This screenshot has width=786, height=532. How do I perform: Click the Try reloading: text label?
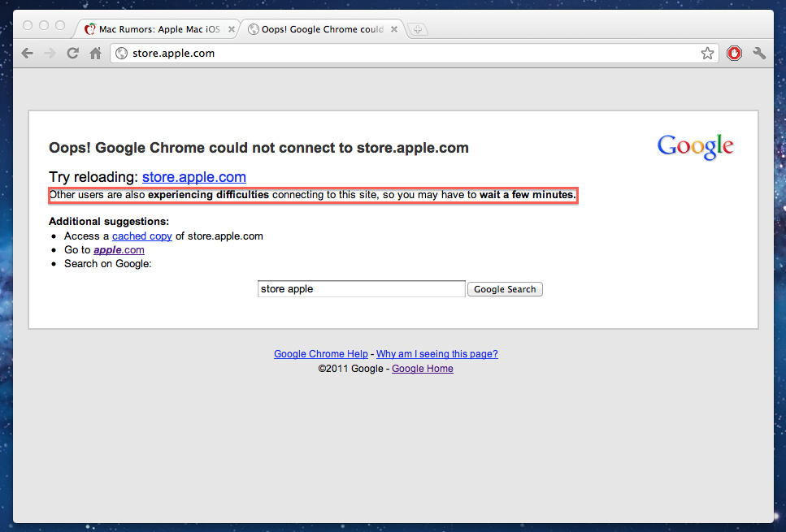[x=93, y=177]
